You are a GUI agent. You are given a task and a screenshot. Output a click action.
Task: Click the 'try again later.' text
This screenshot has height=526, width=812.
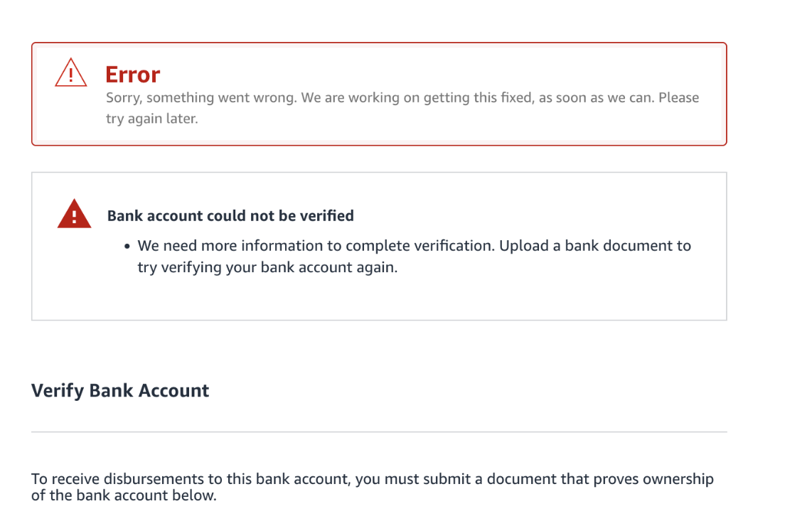pyautogui.click(x=151, y=119)
